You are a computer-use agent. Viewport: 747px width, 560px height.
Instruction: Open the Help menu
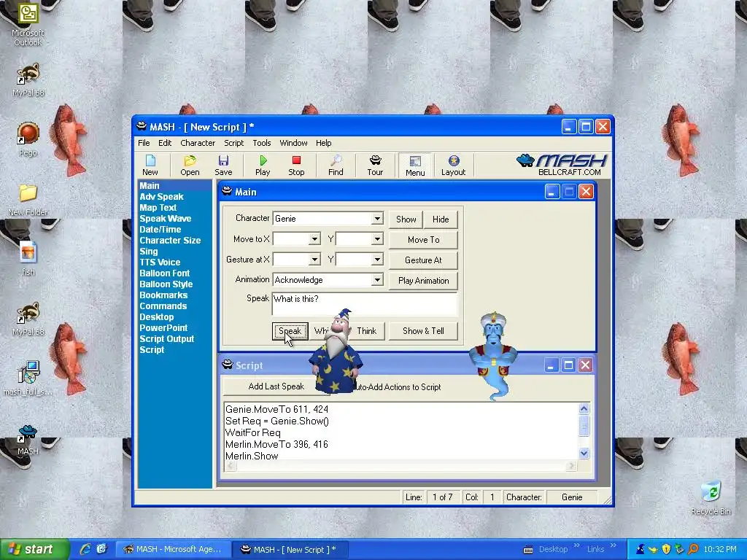tap(323, 143)
